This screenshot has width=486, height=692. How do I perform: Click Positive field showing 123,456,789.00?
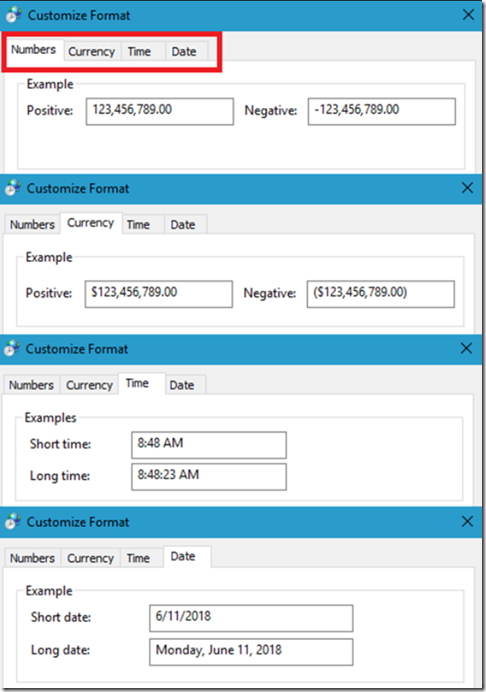point(160,111)
